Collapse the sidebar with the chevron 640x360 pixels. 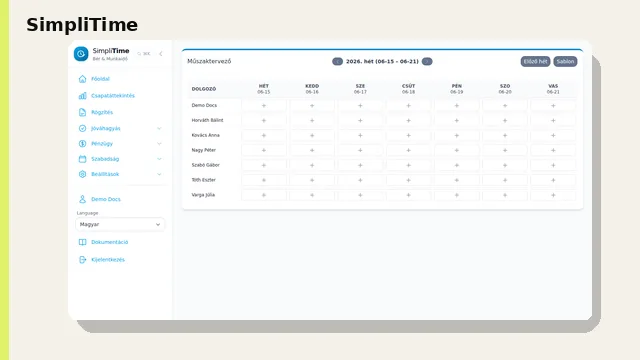coord(161,53)
